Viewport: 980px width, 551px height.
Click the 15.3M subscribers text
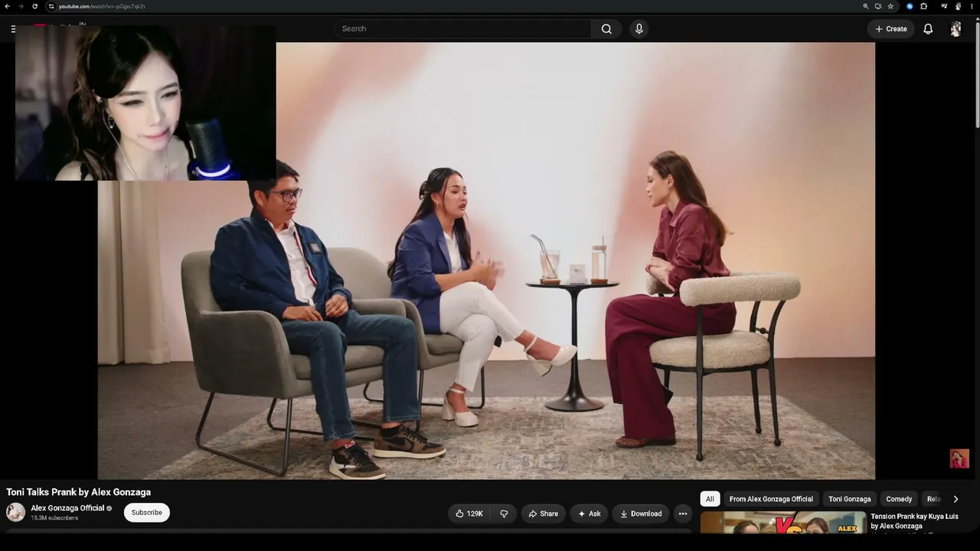tap(54, 518)
